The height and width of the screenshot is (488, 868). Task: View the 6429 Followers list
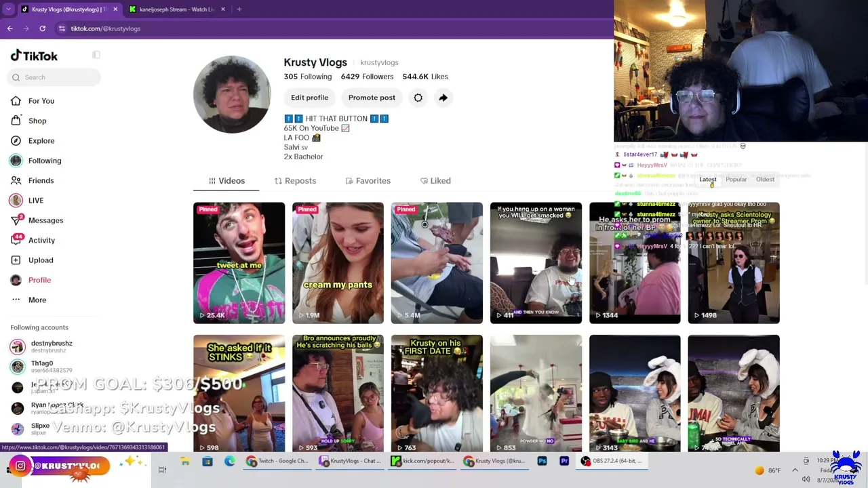pos(367,77)
